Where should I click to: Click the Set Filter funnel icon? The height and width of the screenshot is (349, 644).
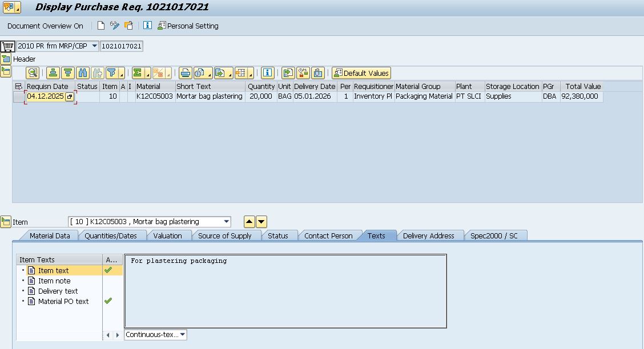point(112,73)
